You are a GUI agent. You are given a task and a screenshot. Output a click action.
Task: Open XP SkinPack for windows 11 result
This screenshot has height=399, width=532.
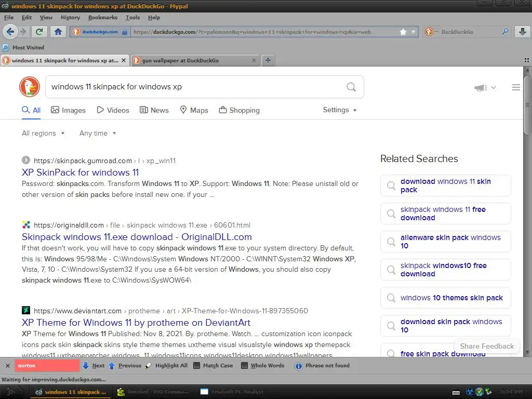click(81, 172)
